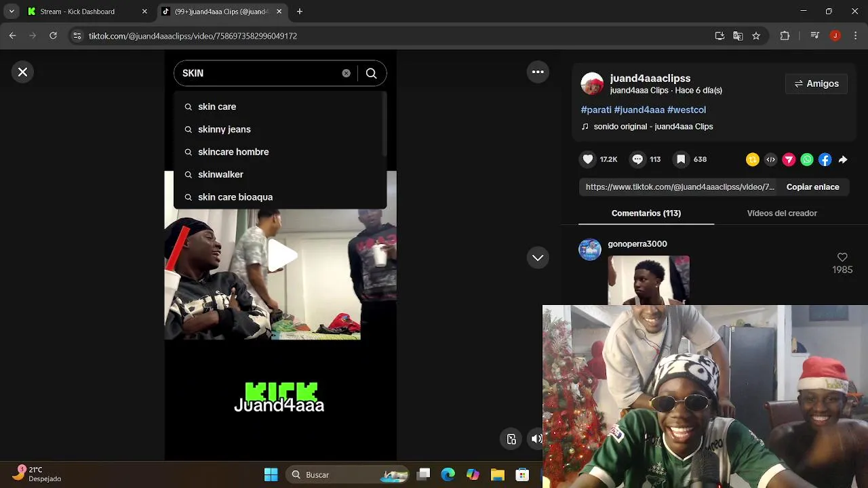The image size is (868, 488).
Task: Open Chrome profile J avatar
Action: pyautogui.click(x=835, y=36)
